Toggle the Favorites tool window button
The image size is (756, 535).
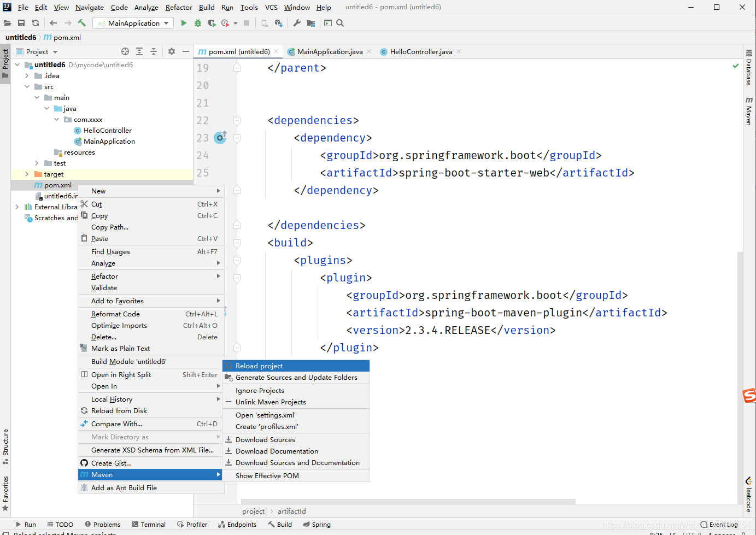[5, 493]
